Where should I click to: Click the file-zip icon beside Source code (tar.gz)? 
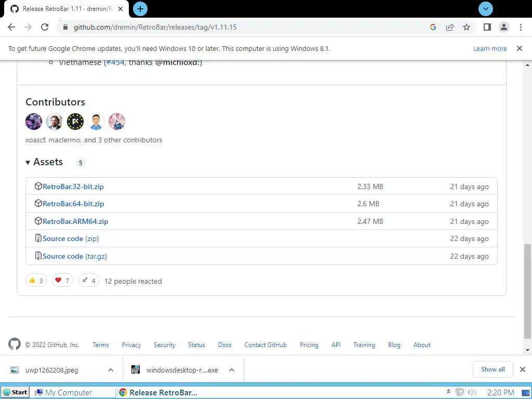[x=38, y=256]
